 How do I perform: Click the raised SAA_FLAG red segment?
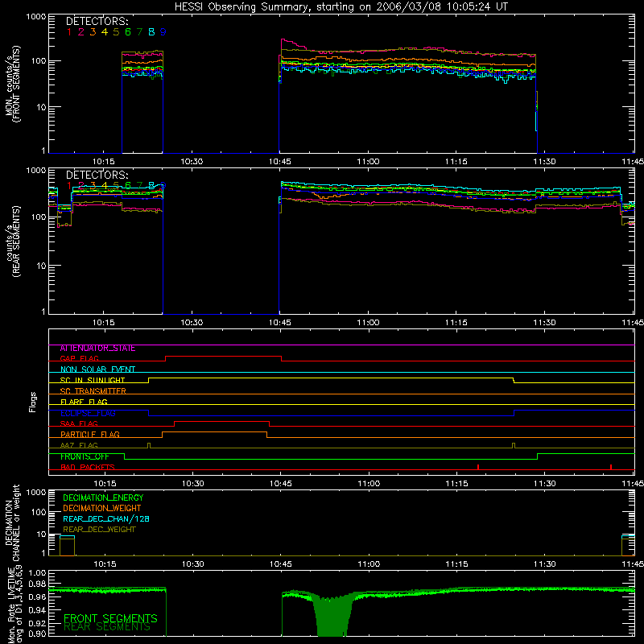point(222,421)
